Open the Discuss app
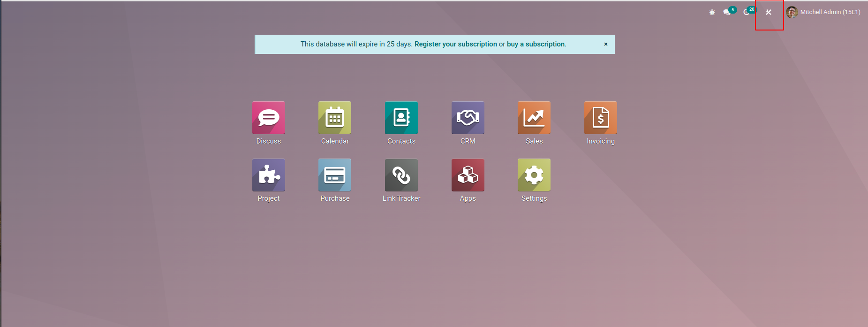 pos(269,118)
